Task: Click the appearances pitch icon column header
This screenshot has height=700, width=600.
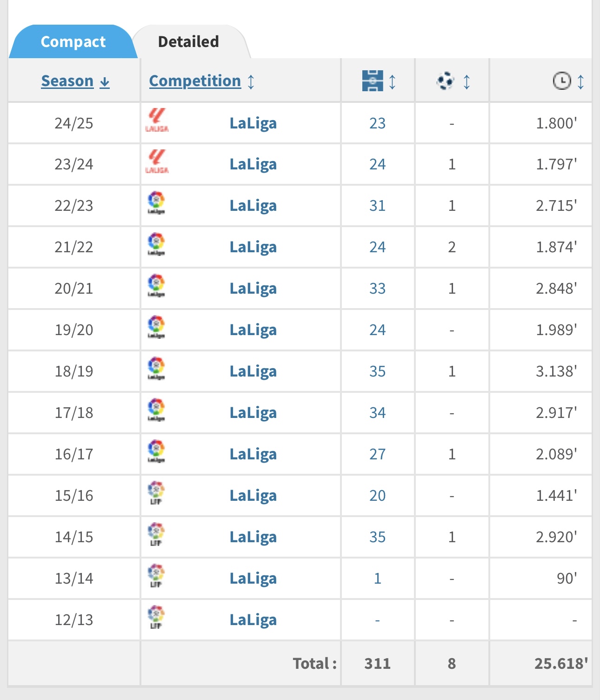Action: (x=373, y=81)
